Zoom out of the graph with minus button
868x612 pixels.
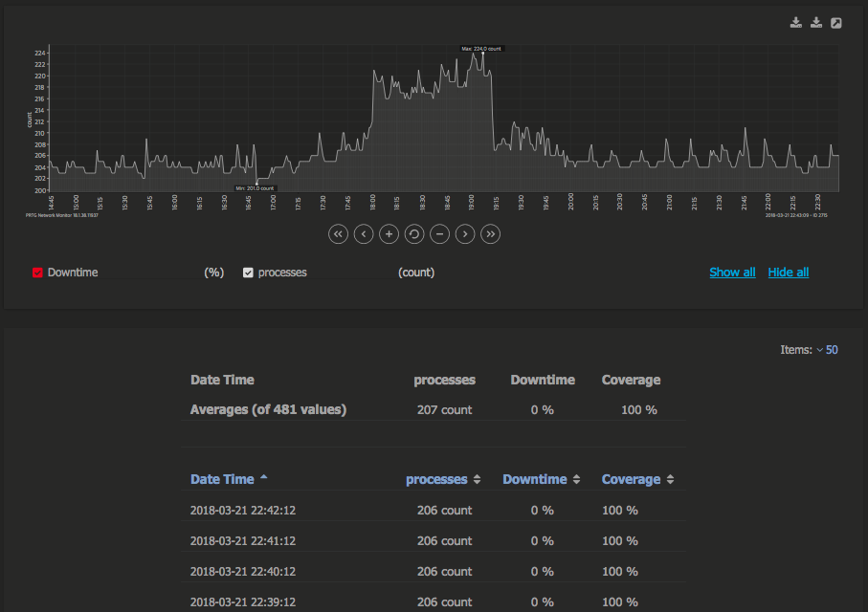point(439,233)
